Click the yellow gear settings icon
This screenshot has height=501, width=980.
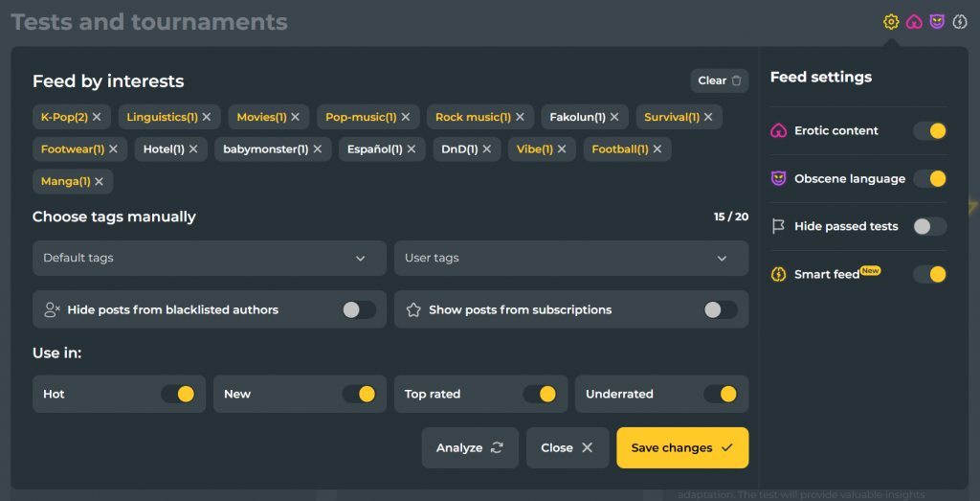(x=891, y=22)
